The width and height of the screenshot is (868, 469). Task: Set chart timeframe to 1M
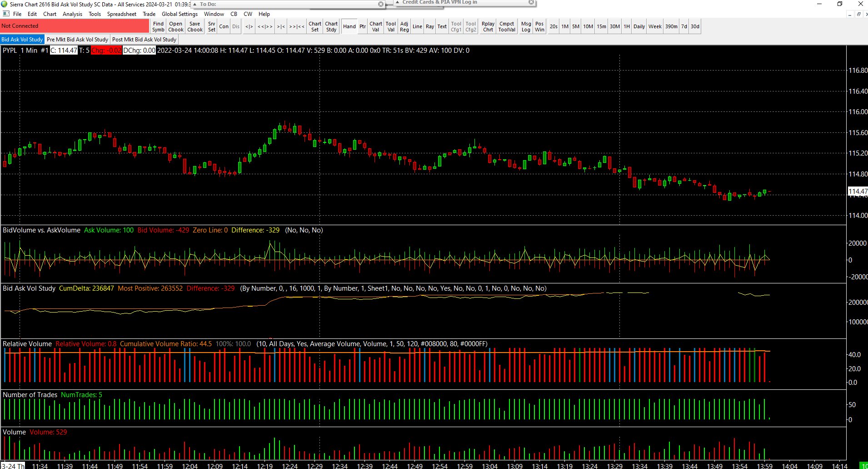pyautogui.click(x=565, y=26)
